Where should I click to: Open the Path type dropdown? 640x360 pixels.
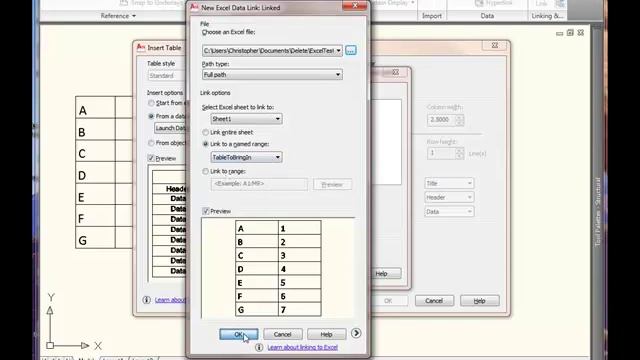click(272, 75)
